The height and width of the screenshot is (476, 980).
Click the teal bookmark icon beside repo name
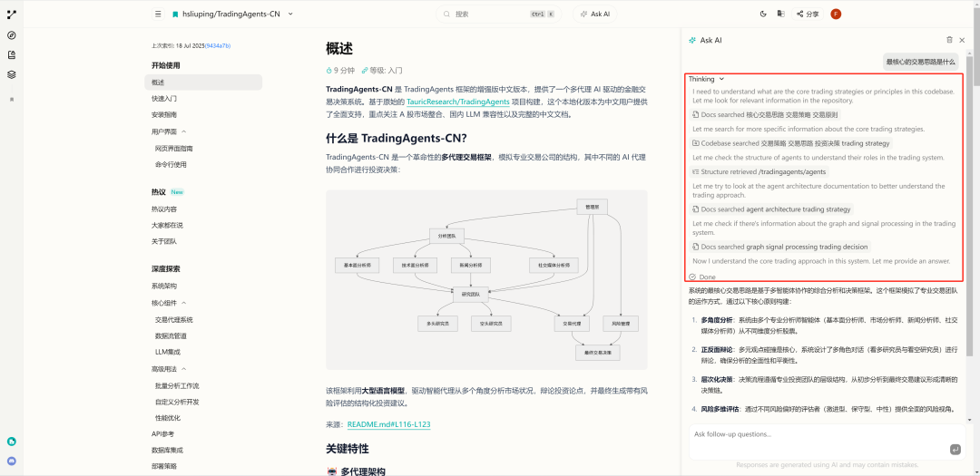[176, 14]
